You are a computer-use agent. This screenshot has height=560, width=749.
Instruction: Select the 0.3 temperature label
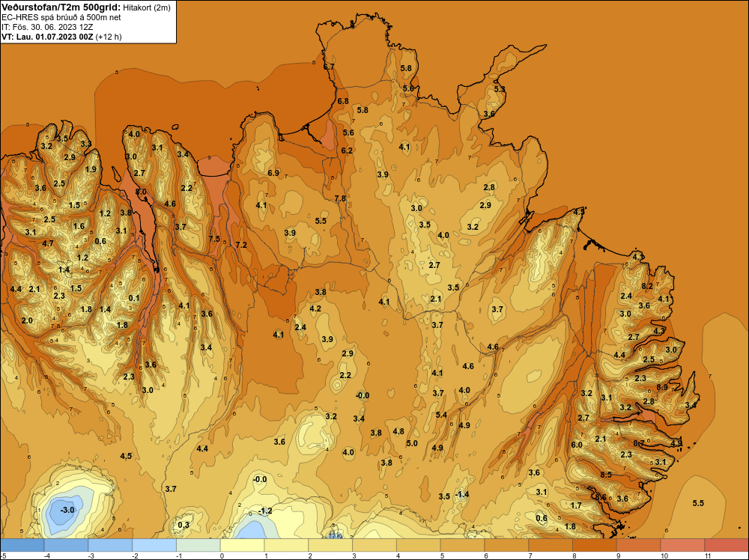point(184,525)
